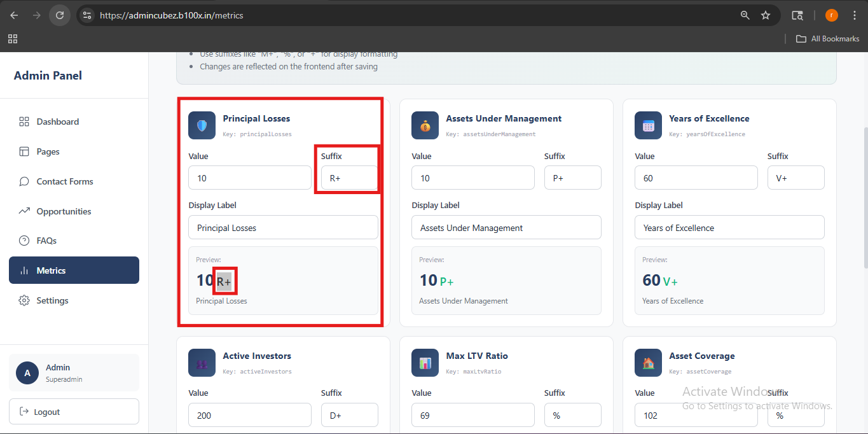
Task: Open All Bookmarks folder
Action: [828, 39]
